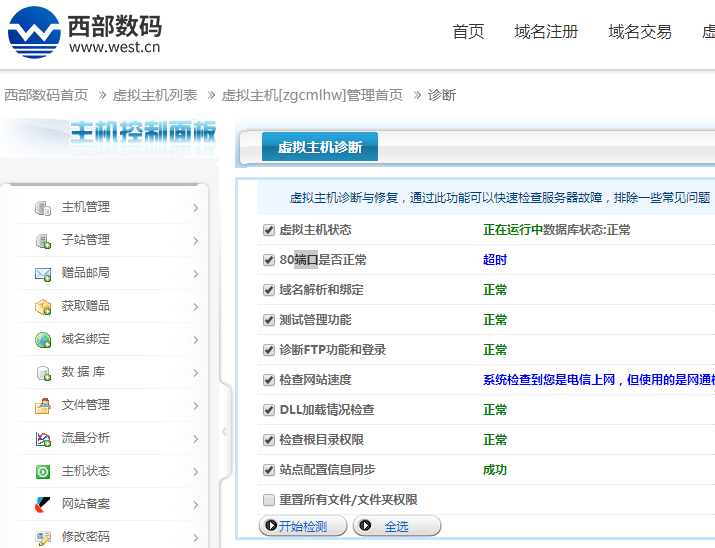The height and width of the screenshot is (548, 715).
Task: Click the 子站管理 sidebar icon
Action: (43, 241)
